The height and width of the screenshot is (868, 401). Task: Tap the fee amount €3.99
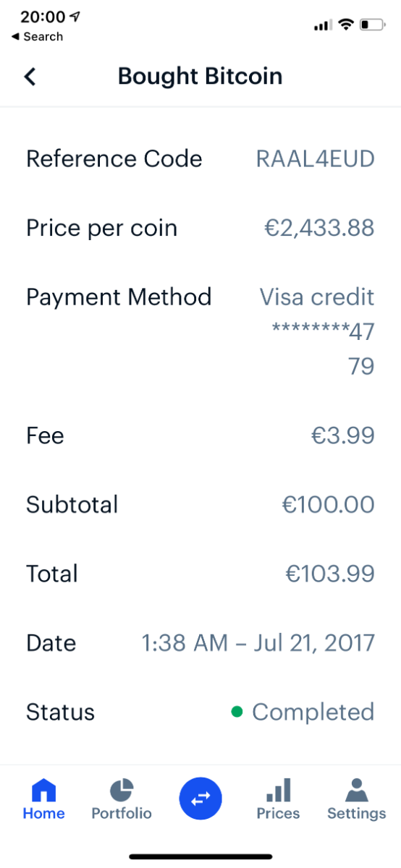point(343,435)
